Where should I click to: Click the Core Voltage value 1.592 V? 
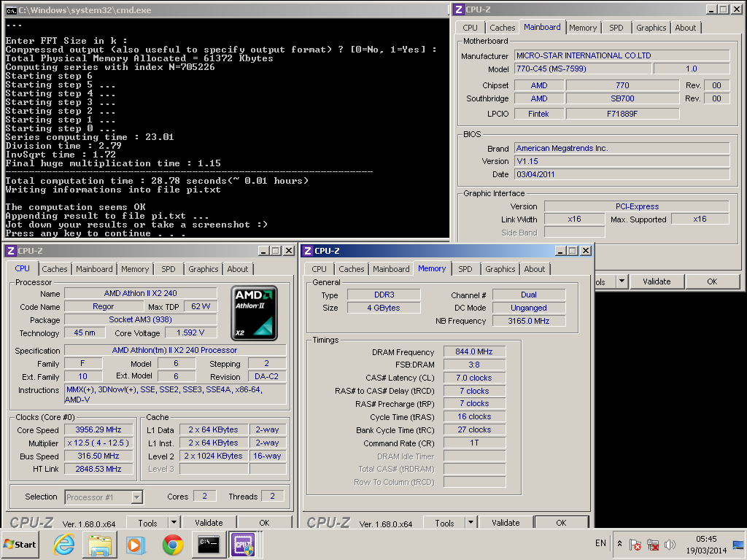(x=190, y=332)
